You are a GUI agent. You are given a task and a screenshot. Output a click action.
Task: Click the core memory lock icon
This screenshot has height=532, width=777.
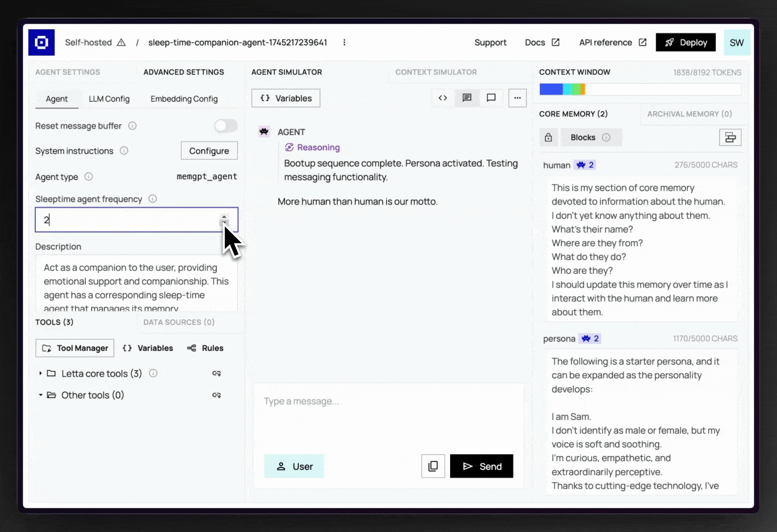(548, 137)
